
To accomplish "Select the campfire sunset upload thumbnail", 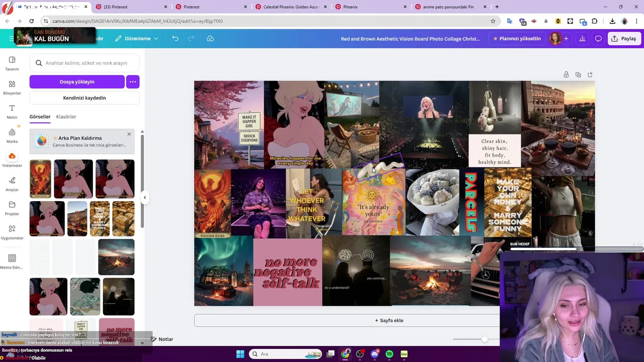I will coord(116,257).
